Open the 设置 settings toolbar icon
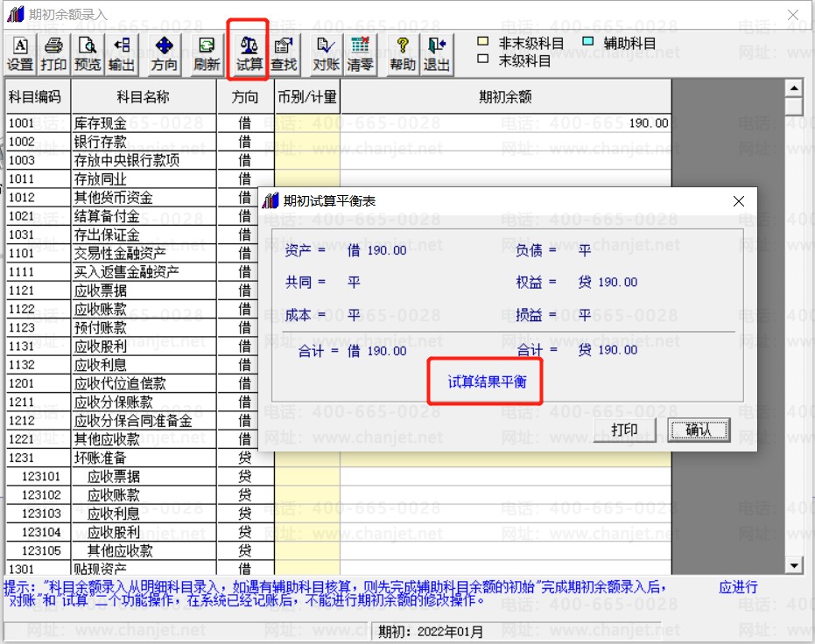The width and height of the screenshot is (815, 644). (20, 54)
